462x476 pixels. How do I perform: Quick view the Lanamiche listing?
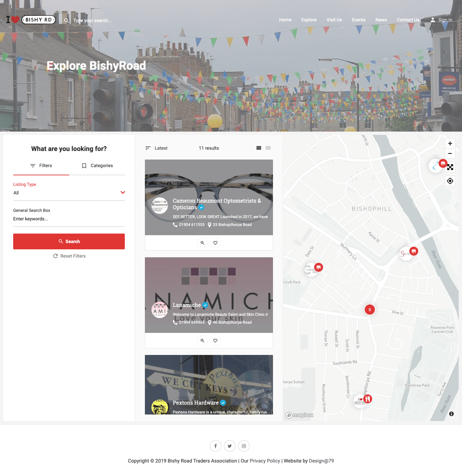pyautogui.click(x=203, y=340)
